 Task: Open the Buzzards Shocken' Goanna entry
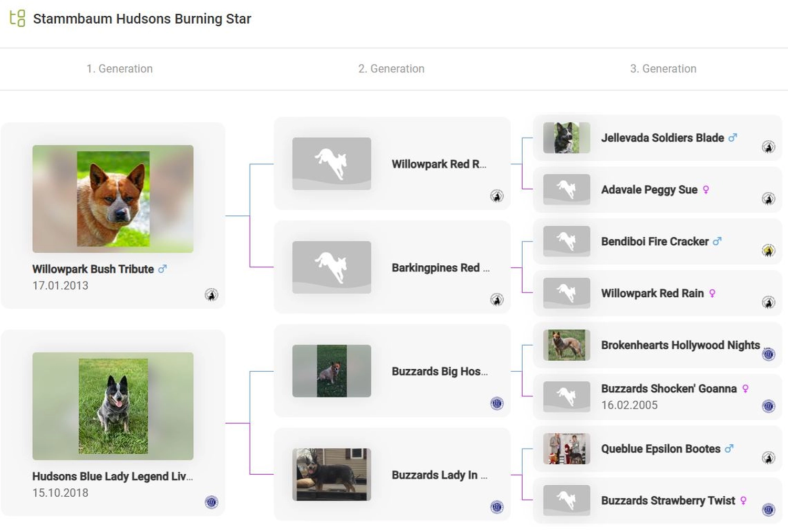point(669,389)
